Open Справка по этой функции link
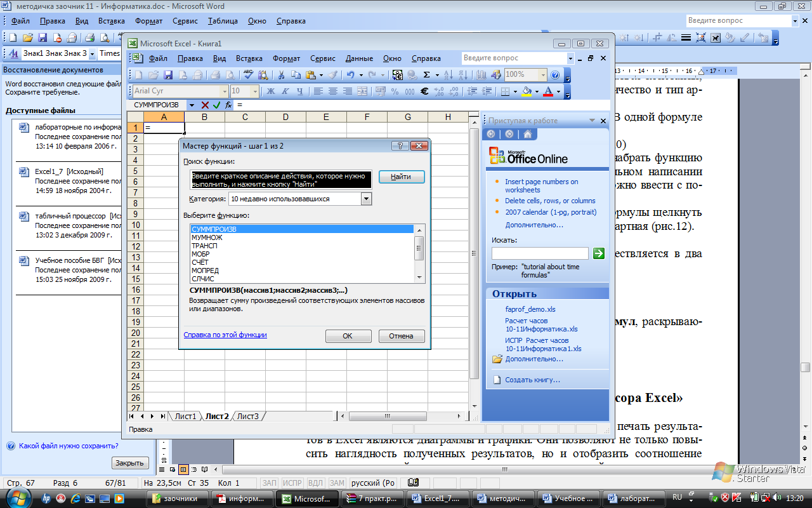Screen dimensions: 812x508 pyautogui.click(x=225, y=335)
